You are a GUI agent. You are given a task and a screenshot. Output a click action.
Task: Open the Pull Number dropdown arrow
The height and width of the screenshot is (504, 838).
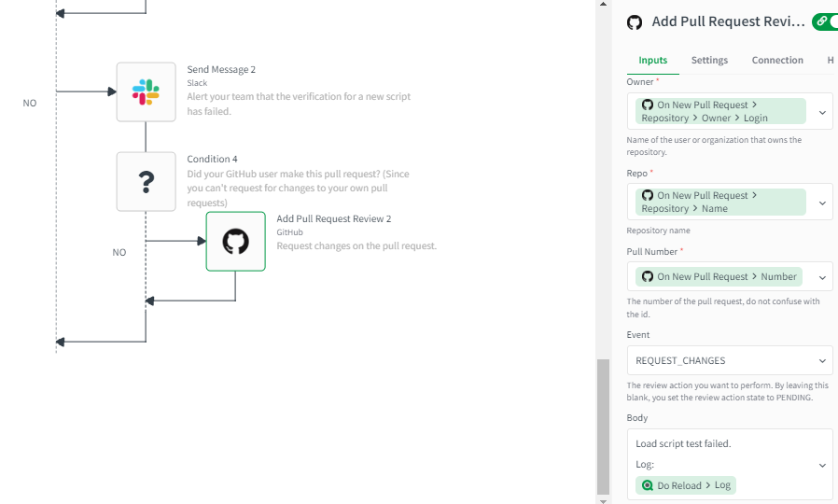coord(822,277)
